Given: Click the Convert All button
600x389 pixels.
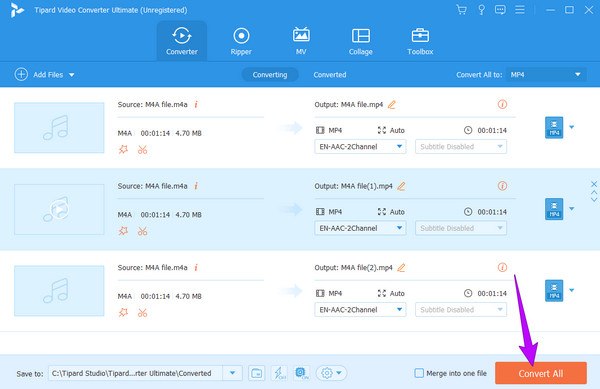Looking at the screenshot, I should click(x=541, y=373).
